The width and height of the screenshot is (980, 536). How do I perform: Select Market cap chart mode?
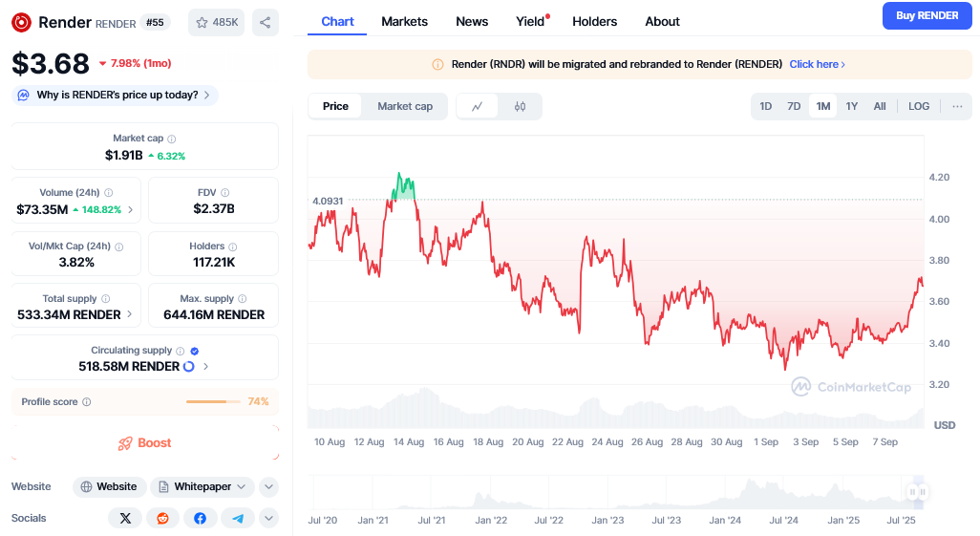[x=405, y=106]
